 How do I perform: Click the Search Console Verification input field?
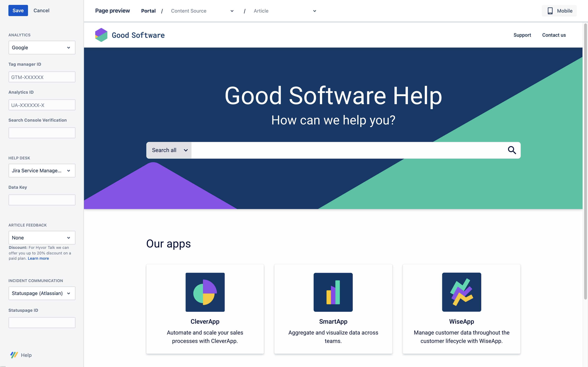[41, 133]
